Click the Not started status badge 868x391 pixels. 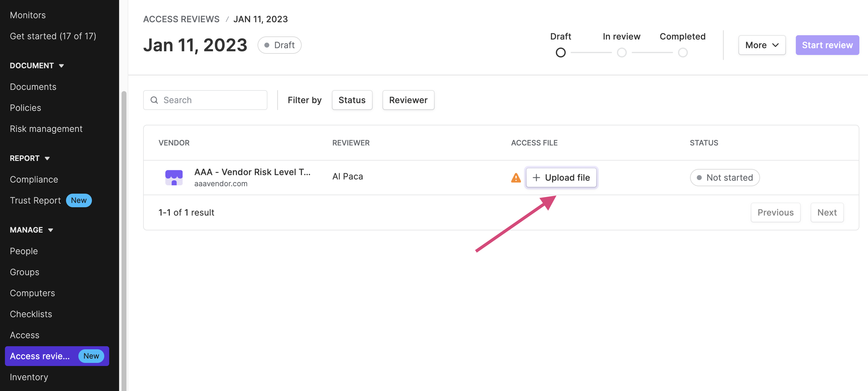[x=725, y=178]
